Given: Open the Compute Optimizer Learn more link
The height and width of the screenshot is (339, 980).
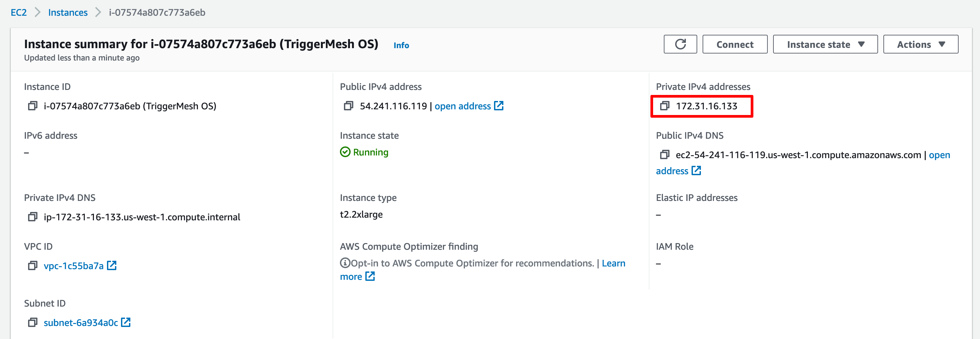Looking at the screenshot, I should pyautogui.click(x=613, y=263).
